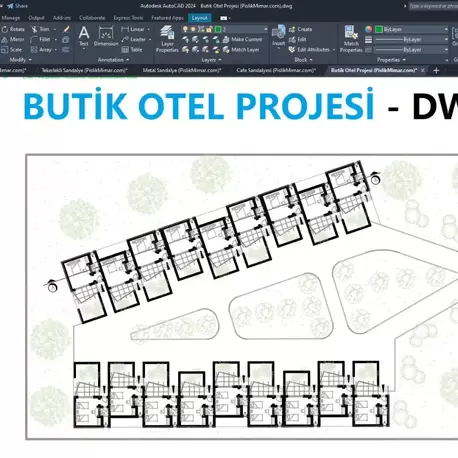Select the Scale tool icon
Screen dimensions: 458x458
[x=5, y=50]
